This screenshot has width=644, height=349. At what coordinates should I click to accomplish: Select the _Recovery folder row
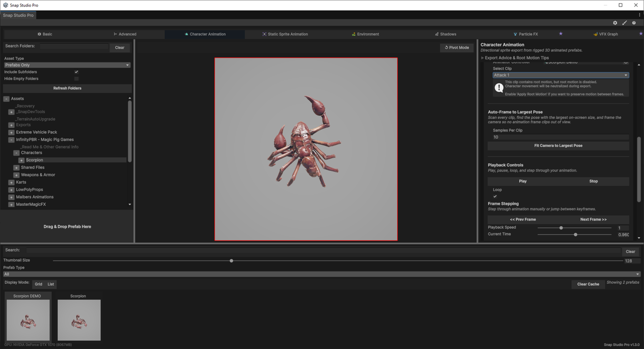[25, 106]
